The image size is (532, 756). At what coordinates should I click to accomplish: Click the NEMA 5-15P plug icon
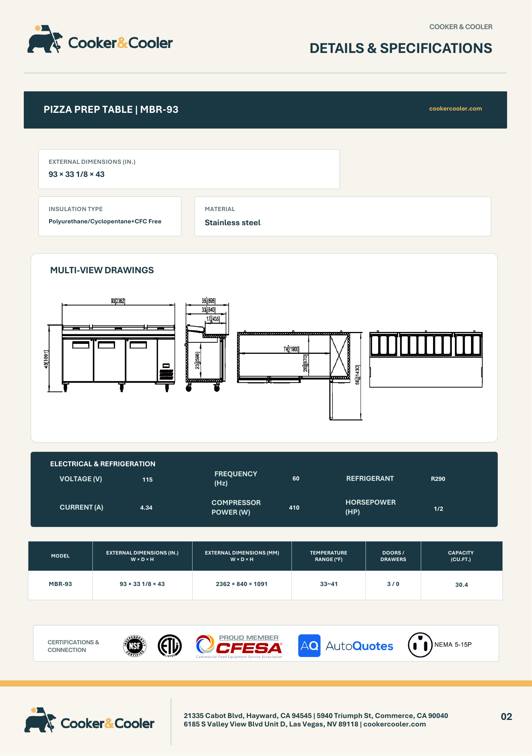pyautogui.click(x=420, y=645)
